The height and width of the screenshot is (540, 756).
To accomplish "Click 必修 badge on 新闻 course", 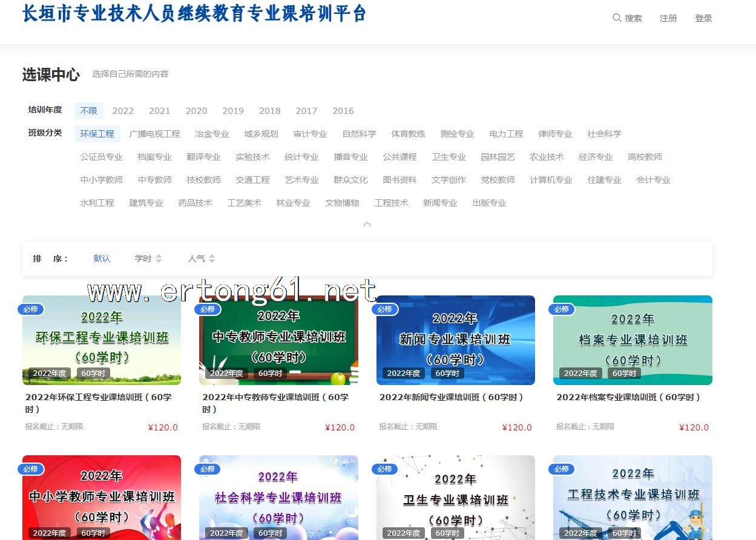I will coord(384,309).
